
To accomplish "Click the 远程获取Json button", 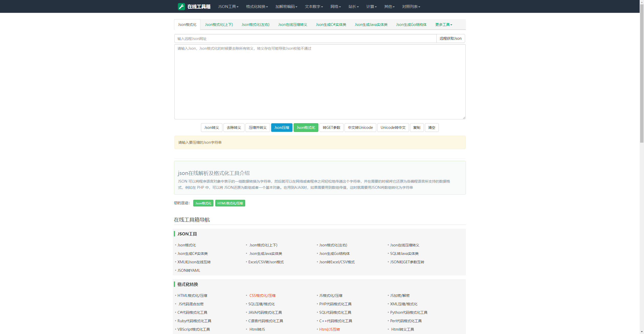I will pyautogui.click(x=450, y=38).
